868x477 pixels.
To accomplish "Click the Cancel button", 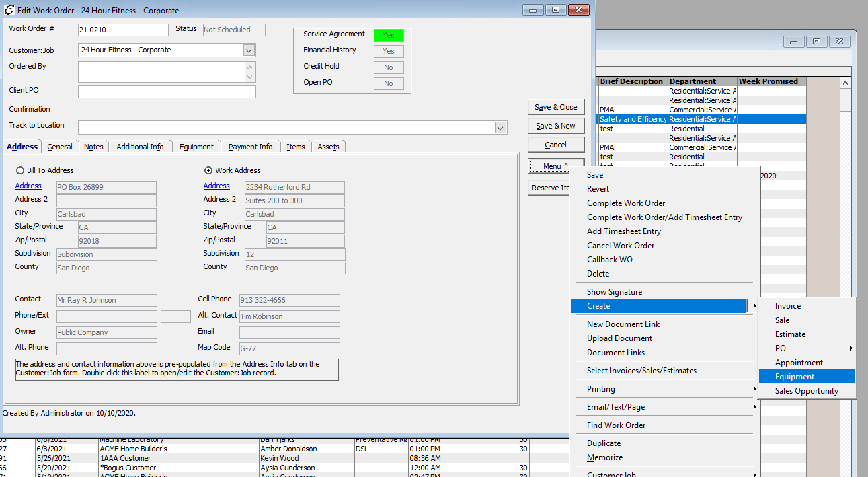I will pyautogui.click(x=555, y=145).
